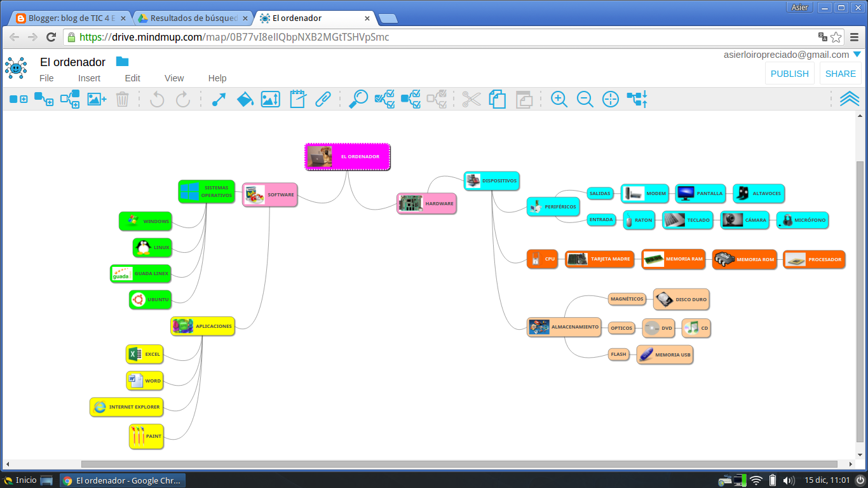Click the PUBLISH button
Viewport: 868px width, 488px height.
click(789, 74)
